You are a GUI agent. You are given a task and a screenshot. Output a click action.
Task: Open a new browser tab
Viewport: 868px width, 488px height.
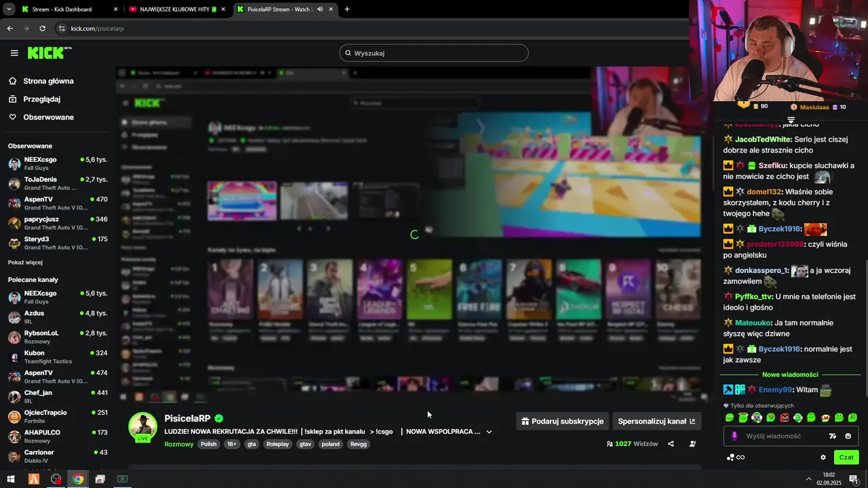(347, 9)
